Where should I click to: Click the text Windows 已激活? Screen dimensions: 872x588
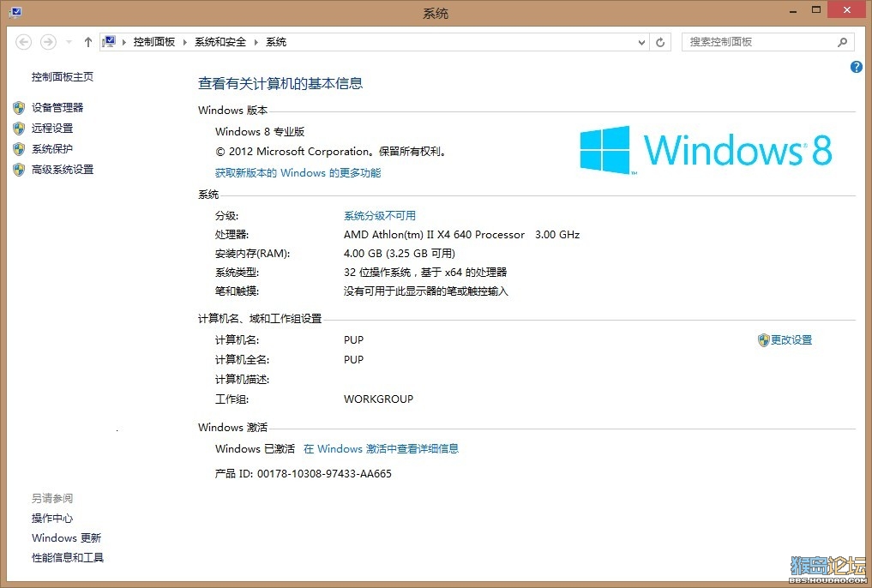coord(256,449)
